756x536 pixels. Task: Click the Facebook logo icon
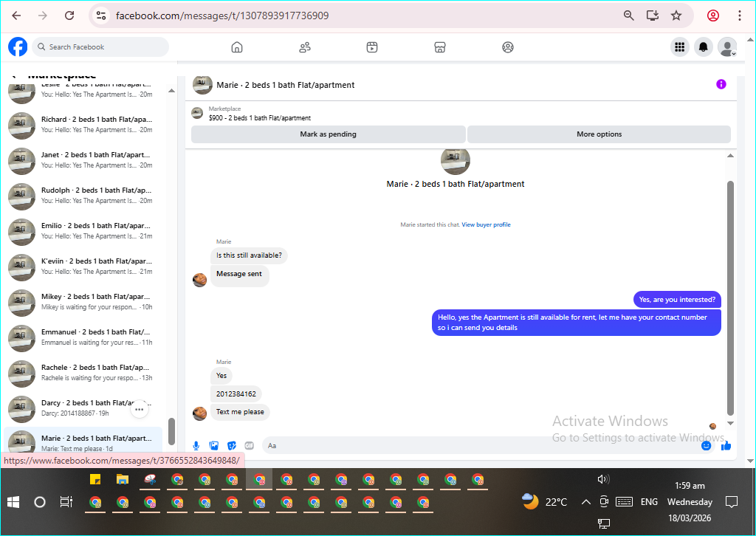pos(18,47)
